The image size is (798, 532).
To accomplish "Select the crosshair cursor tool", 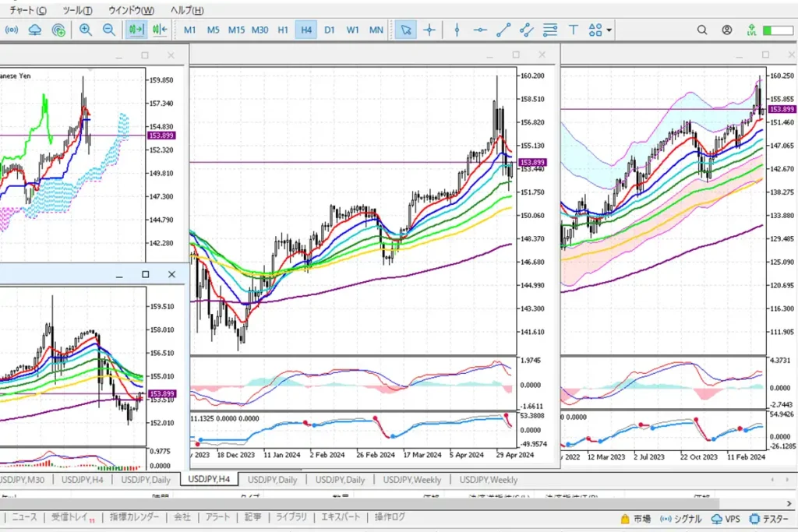I will (429, 30).
